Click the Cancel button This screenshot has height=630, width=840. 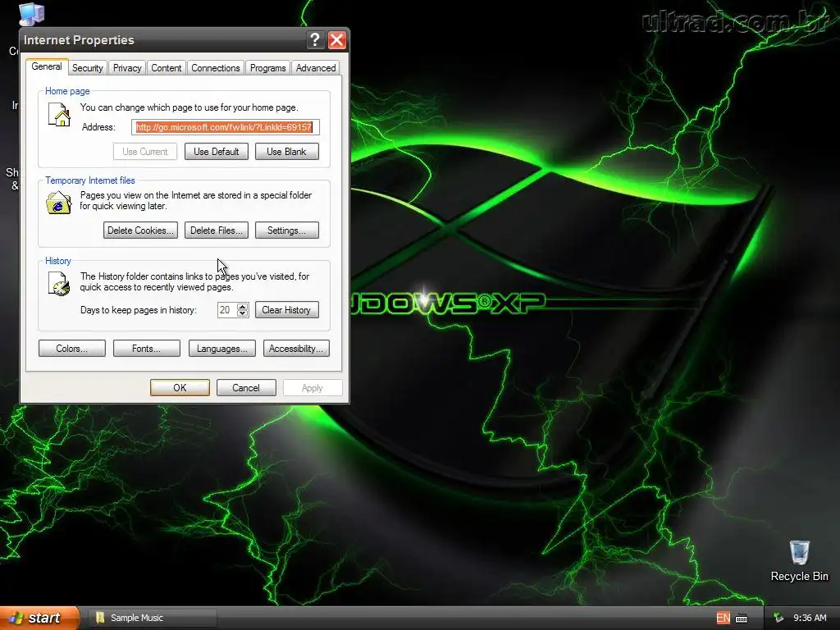pos(246,388)
